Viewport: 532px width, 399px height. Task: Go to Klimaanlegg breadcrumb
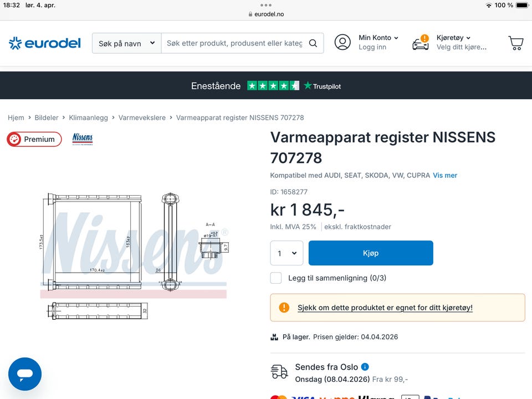(x=88, y=117)
